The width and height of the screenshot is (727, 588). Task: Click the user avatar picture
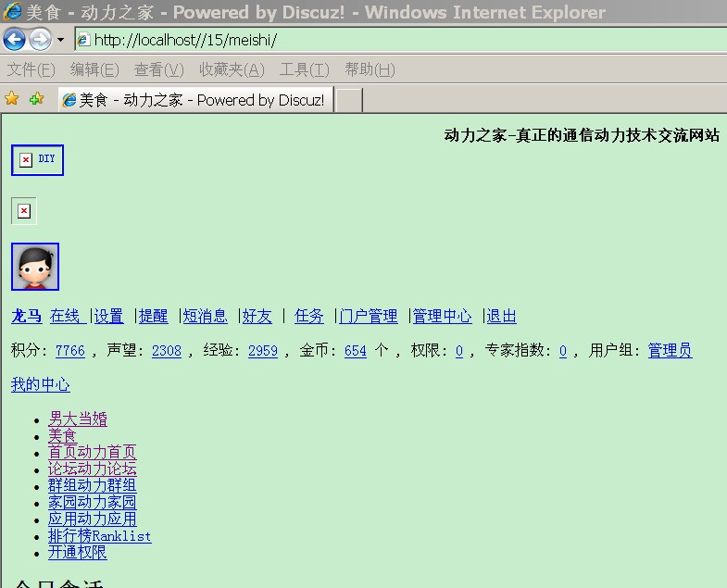click(x=35, y=267)
